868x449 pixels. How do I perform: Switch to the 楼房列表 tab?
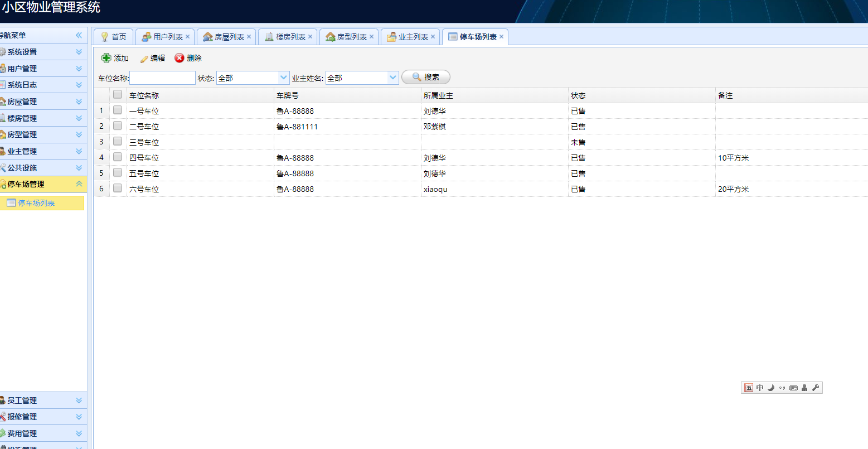click(288, 37)
